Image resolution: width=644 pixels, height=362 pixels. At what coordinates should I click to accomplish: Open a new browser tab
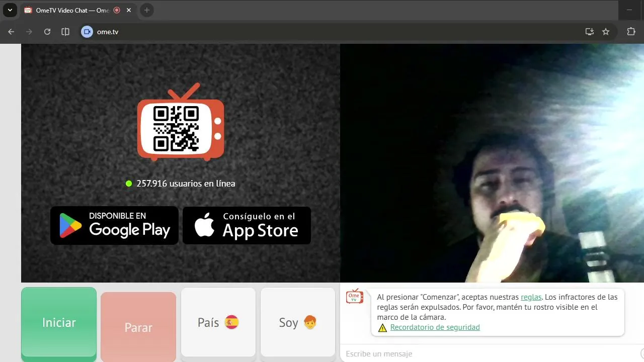[146, 10]
